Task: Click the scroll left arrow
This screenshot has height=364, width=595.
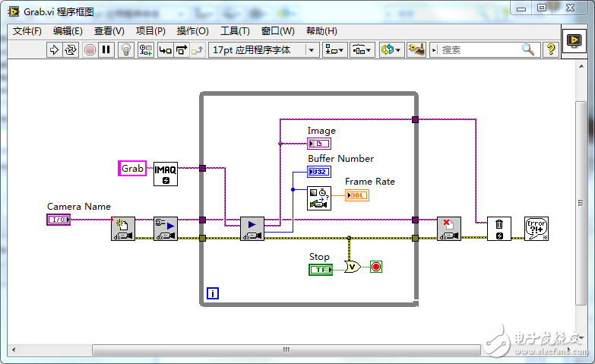Action: 14,350
